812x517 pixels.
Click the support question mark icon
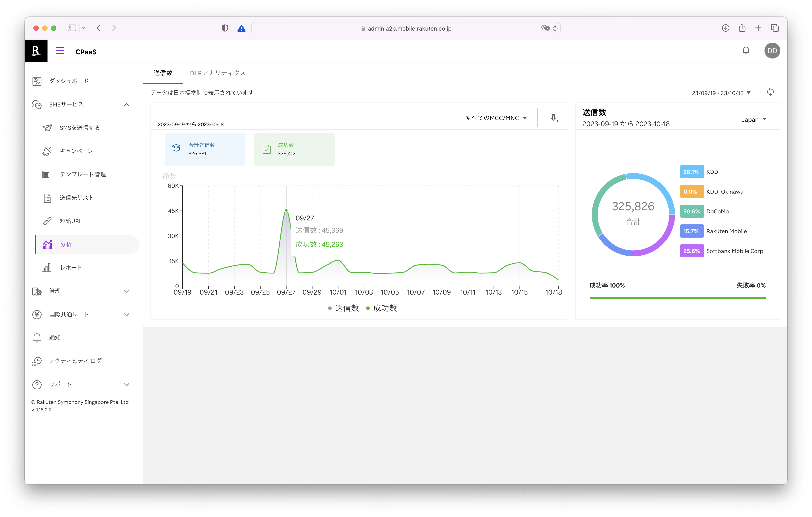pyautogui.click(x=37, y=385)
